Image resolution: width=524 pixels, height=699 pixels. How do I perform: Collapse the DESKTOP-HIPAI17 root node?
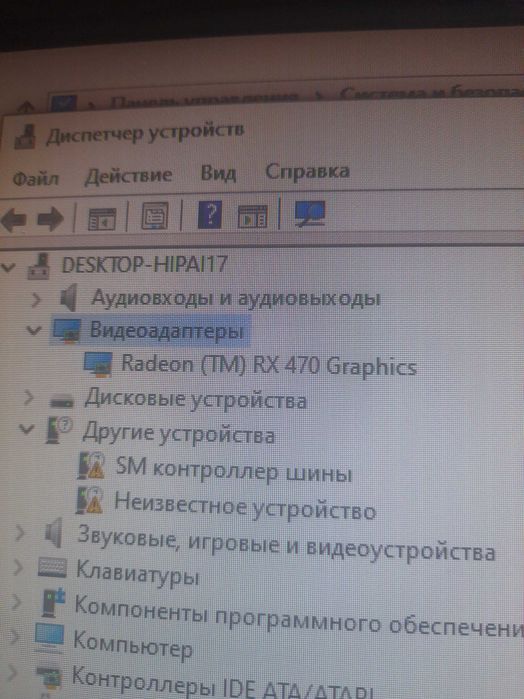click(8, 267)
